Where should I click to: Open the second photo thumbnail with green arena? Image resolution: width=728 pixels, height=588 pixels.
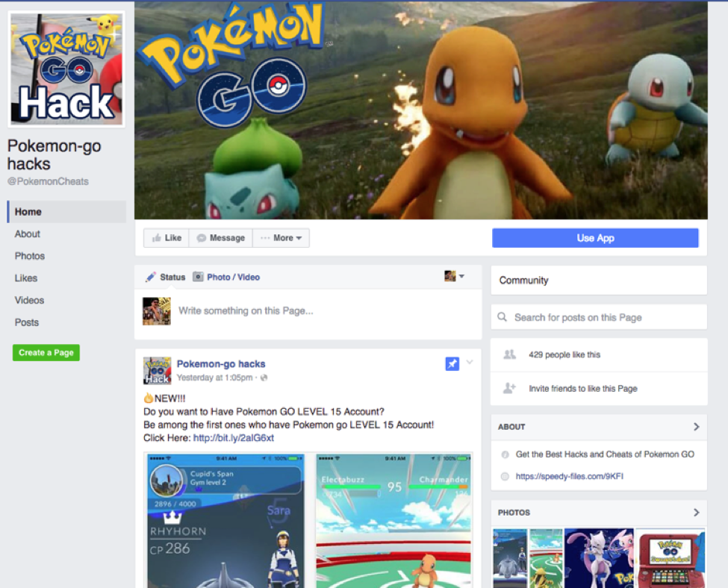click(546, 558)
